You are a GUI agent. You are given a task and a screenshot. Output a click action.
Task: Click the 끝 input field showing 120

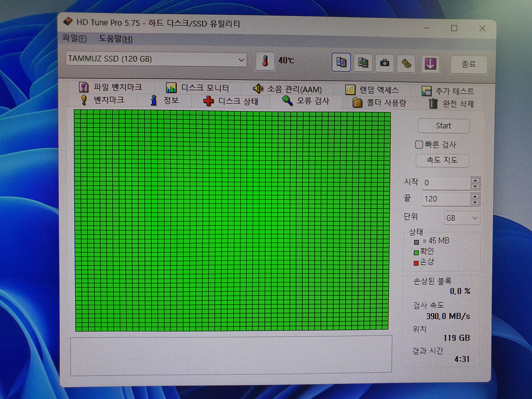pos(446,199)
